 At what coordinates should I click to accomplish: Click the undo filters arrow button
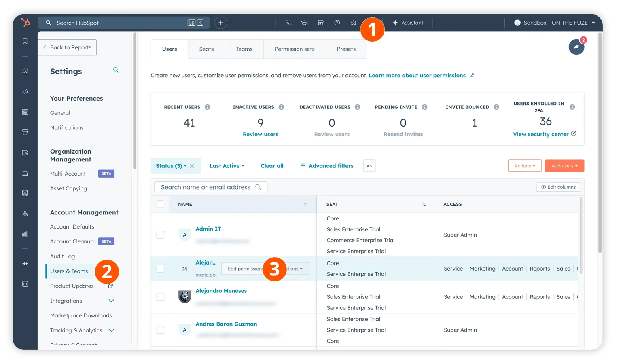369,166
